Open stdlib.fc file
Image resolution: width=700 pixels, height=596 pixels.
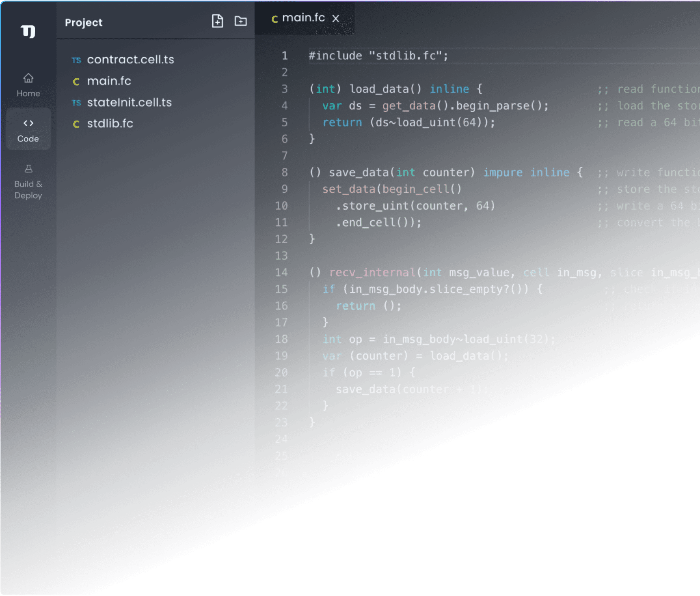[110, 124]
